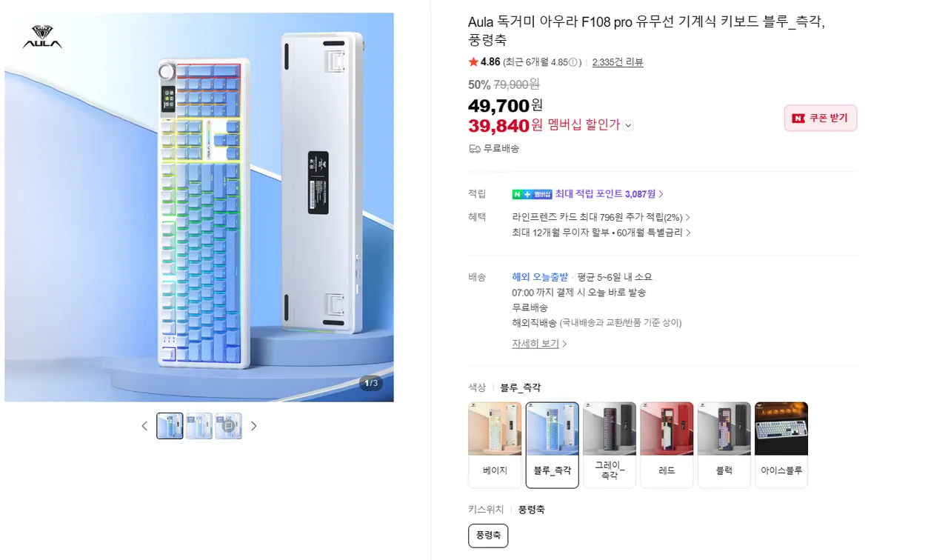Viewport: 948px width, 560px height.
Task: Select the 베이지 color option
Action: point(495,444)
